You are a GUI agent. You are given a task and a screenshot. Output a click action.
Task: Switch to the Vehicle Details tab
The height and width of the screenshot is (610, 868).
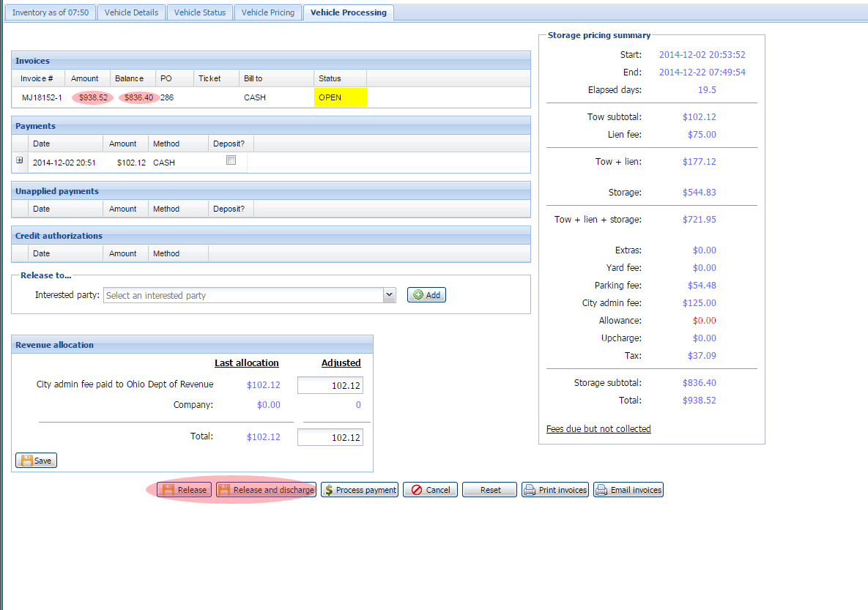coord(131,12)
